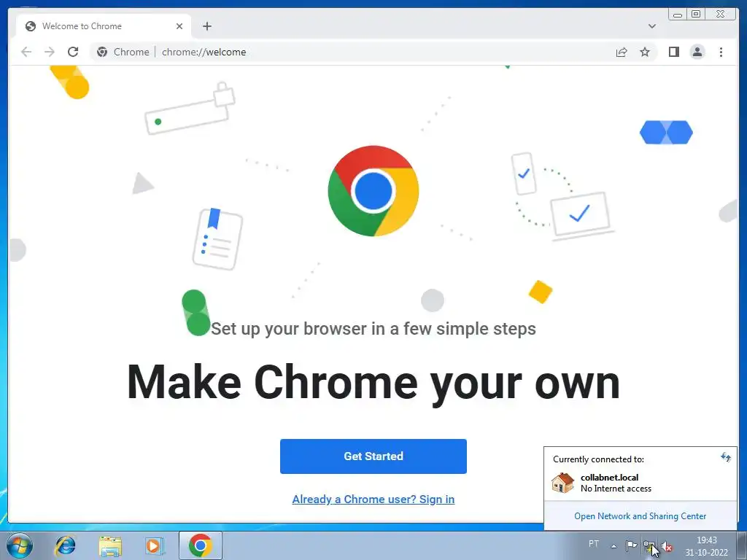This screenshot has width=747, height=560.
Task: Click the Chrome taskbar button
Action: (x=201, y=545)
